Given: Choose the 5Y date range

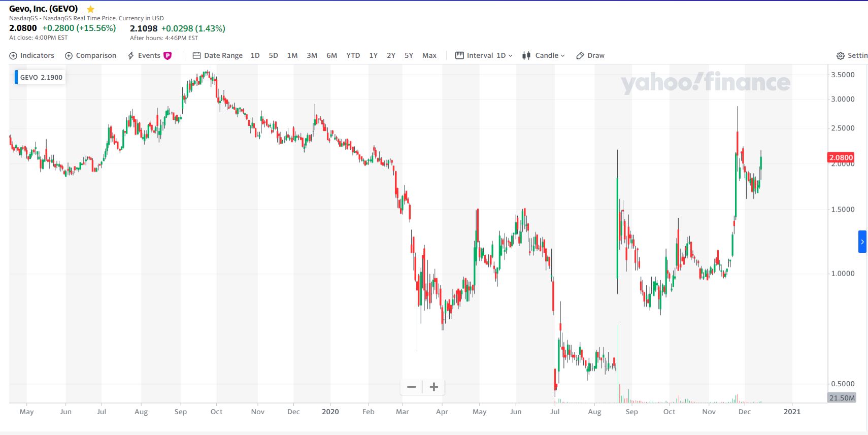Looking at the screenshot, I should [409, 56].
